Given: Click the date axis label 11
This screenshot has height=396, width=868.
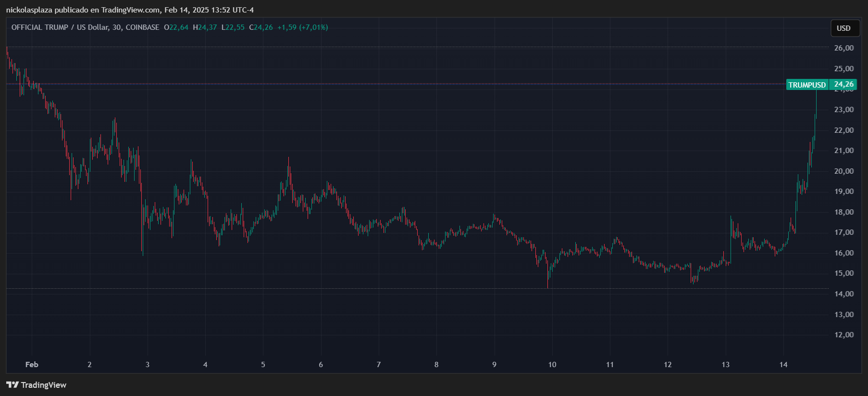Looking at the screenshot, I should pyautogui.click(x=610, y=365).
